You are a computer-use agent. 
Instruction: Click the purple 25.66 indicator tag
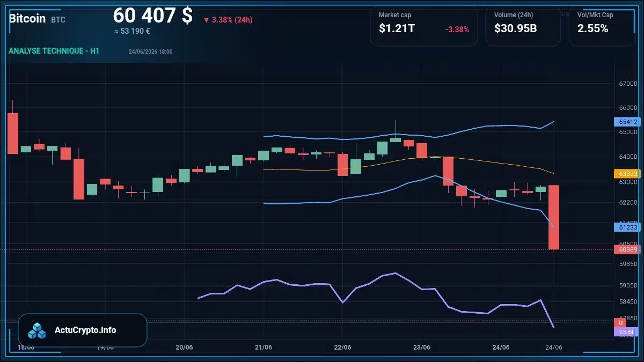(627, 333)
